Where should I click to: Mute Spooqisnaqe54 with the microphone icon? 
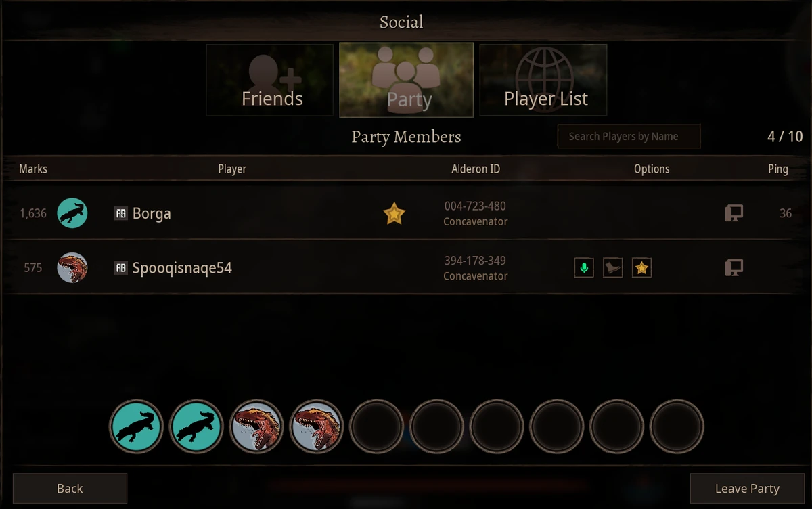[x=584, y=268]
